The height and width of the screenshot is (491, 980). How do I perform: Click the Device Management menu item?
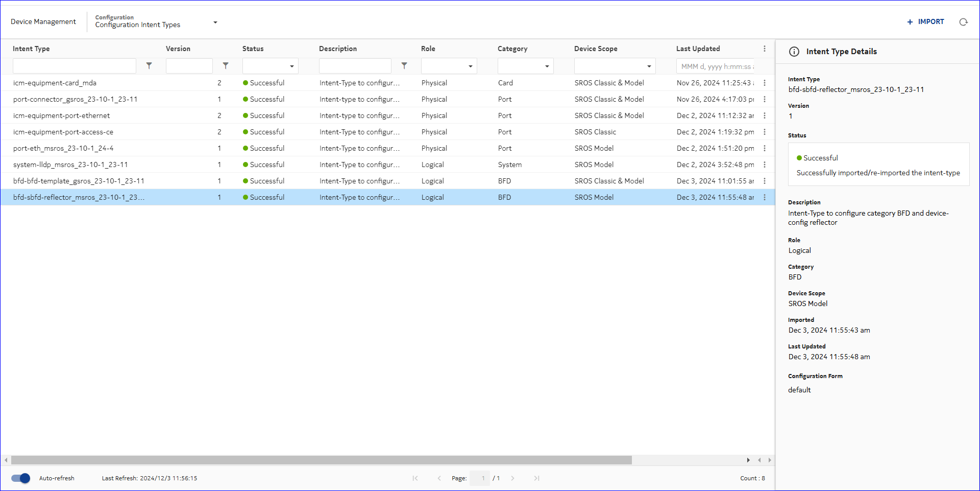[x=43, y=21]
